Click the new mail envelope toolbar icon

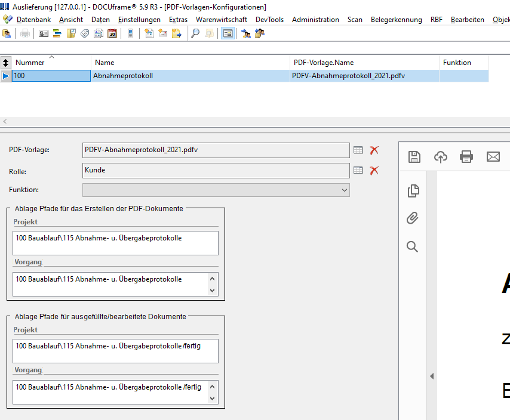click(x=162, y=33)
